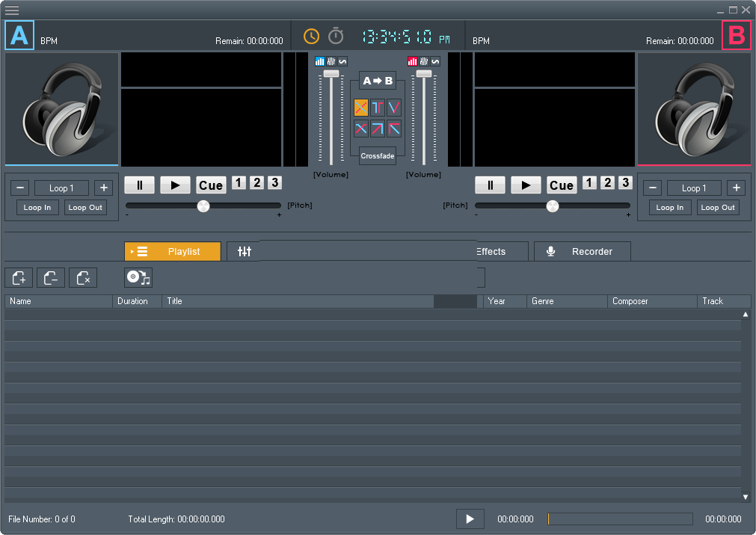The height and width of the screenshot is (535, 756).
Task: Click the clear playlist icon
Action: [83, 277]
